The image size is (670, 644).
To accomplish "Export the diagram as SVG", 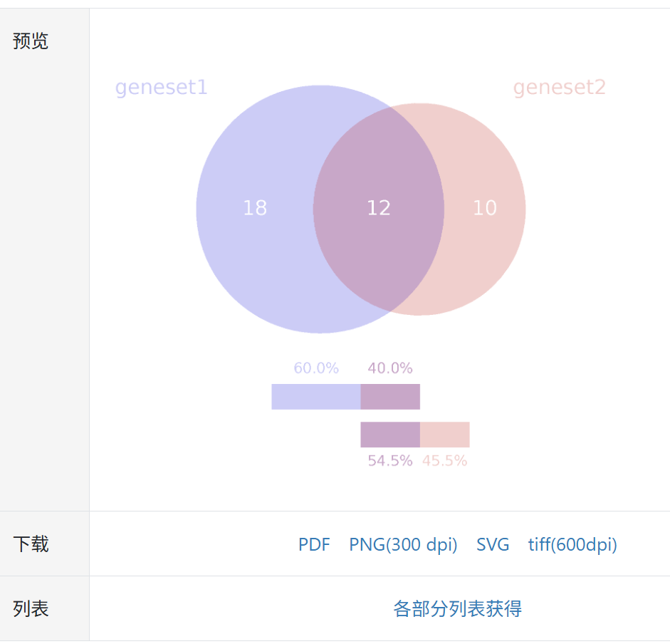I will [493, 544].
